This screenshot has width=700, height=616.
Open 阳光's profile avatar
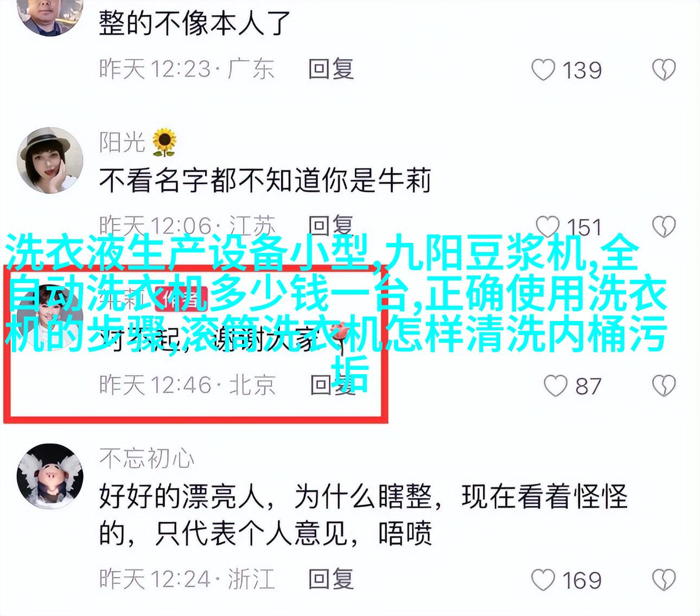(50, 161)
